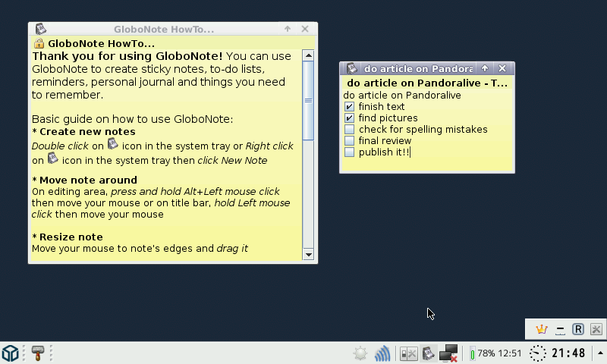Click the HowTo note scrollbar thumb
Image resolution: width=607 pixels, height=364 pixels.
pyautogui.click(x=309, y=101)
